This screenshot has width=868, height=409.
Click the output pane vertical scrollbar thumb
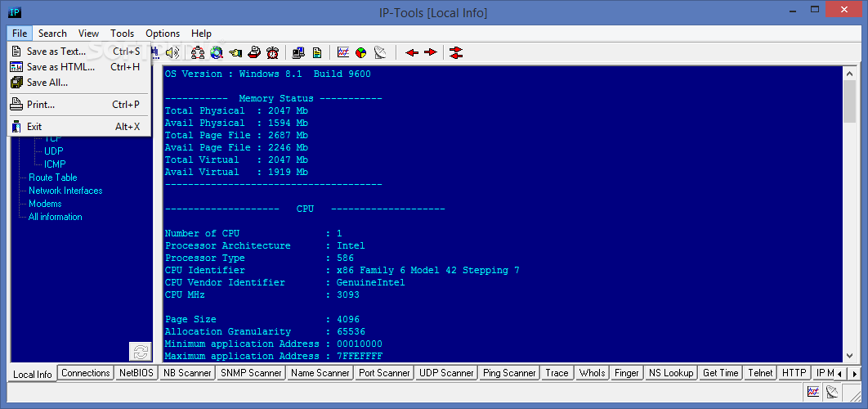coord(850,101)
